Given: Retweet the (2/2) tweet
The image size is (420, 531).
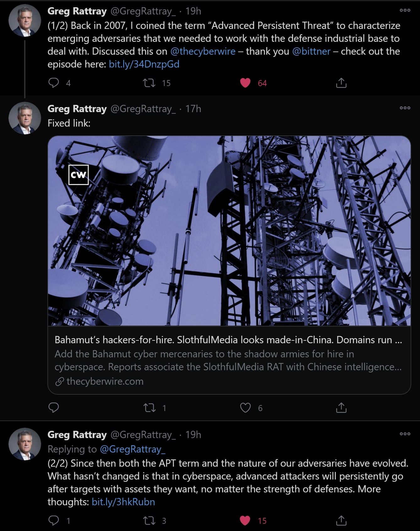Looking at the screenshot, I should [149, 520].
